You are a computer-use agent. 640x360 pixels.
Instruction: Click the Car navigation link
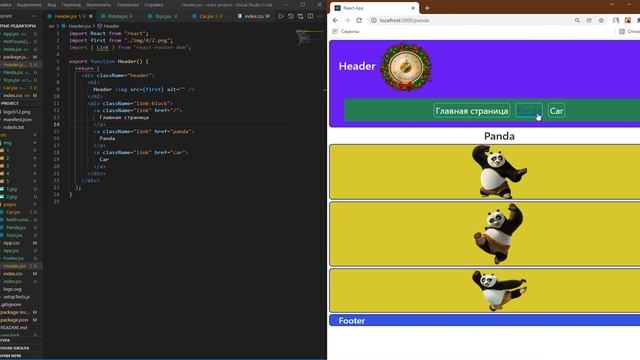tap(556, 111)
